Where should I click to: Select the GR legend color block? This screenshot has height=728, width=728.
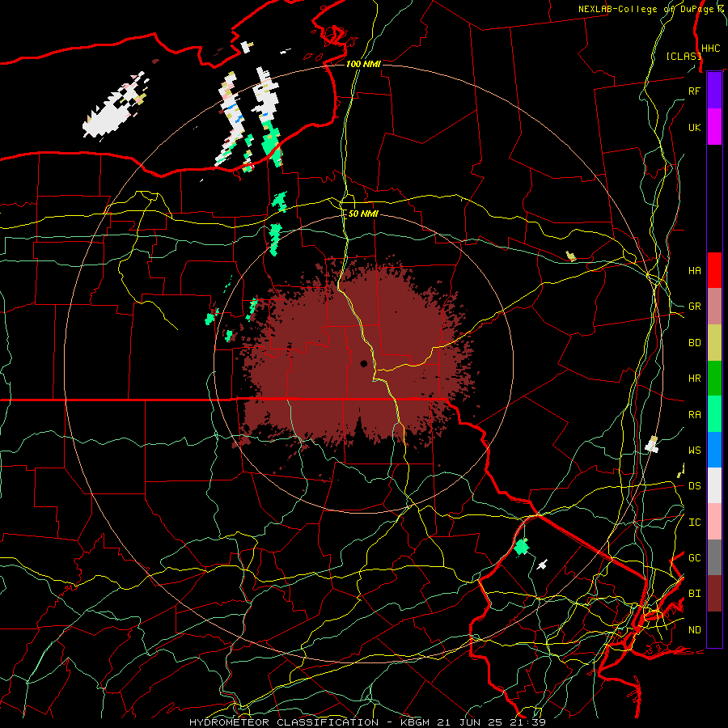(714, 306)
